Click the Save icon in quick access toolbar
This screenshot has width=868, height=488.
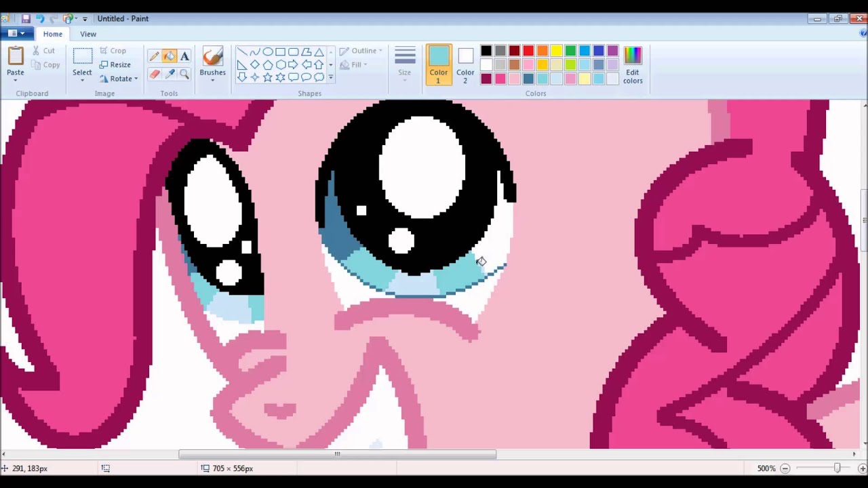26,18
